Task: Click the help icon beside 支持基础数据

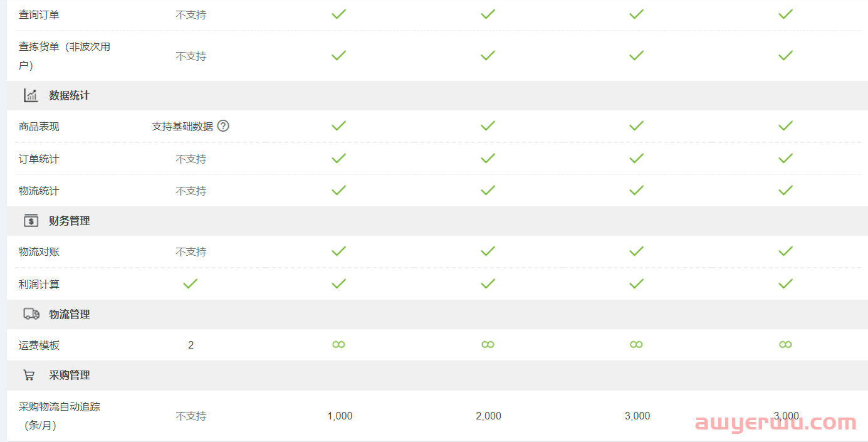Action: point(223,126)
